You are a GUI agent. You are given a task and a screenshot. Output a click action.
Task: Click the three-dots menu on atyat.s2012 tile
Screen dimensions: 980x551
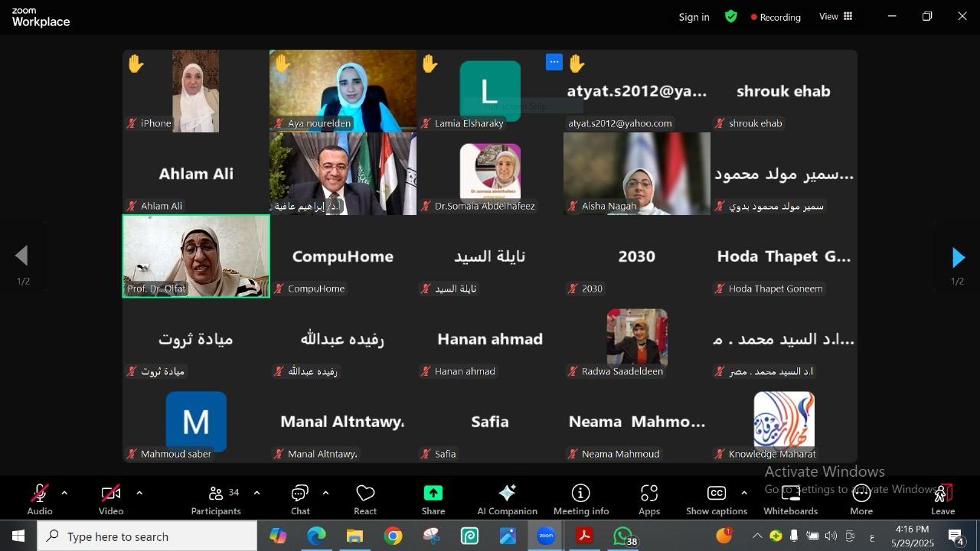coord(554,62)
